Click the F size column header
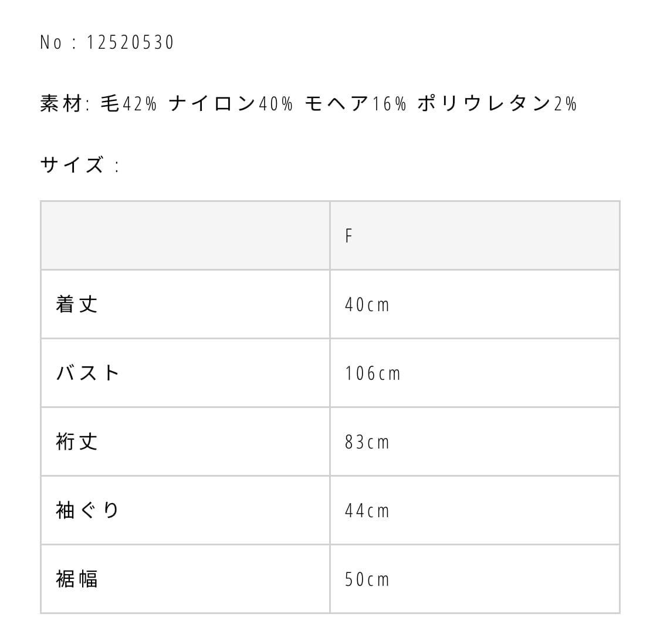This screenshot has width=660, height=644. (348, 236)
